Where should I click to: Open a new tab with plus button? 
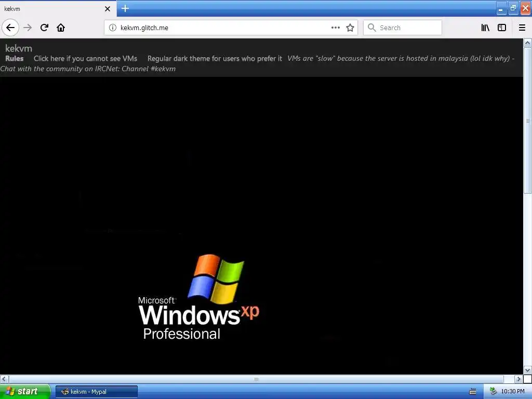(x=125, y=8)
